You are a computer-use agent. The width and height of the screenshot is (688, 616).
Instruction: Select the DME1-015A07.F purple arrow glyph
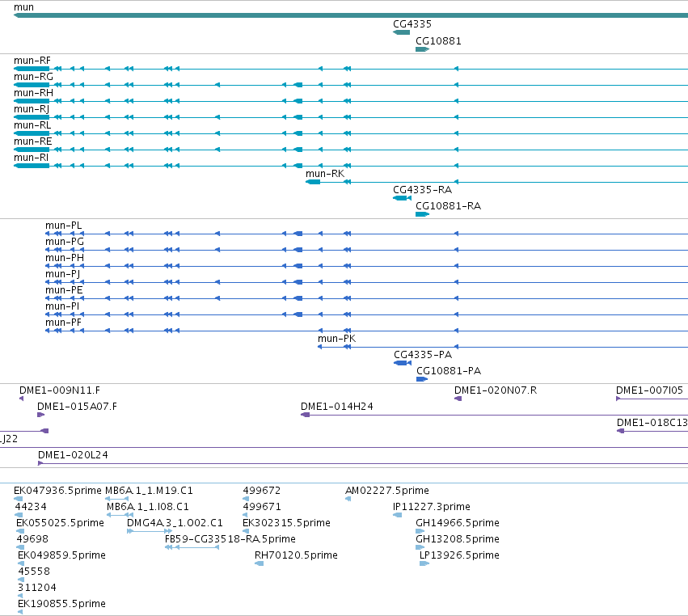coord(40,415)
